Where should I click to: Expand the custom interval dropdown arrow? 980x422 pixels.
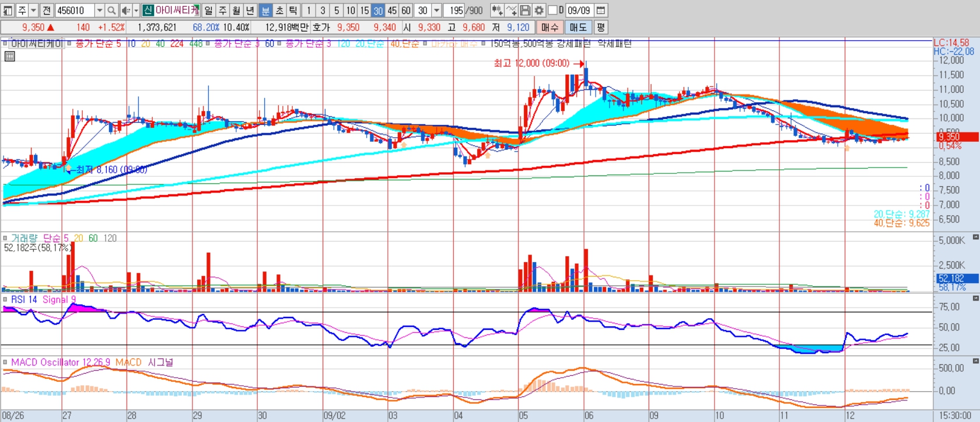click(x=436, y=11)
